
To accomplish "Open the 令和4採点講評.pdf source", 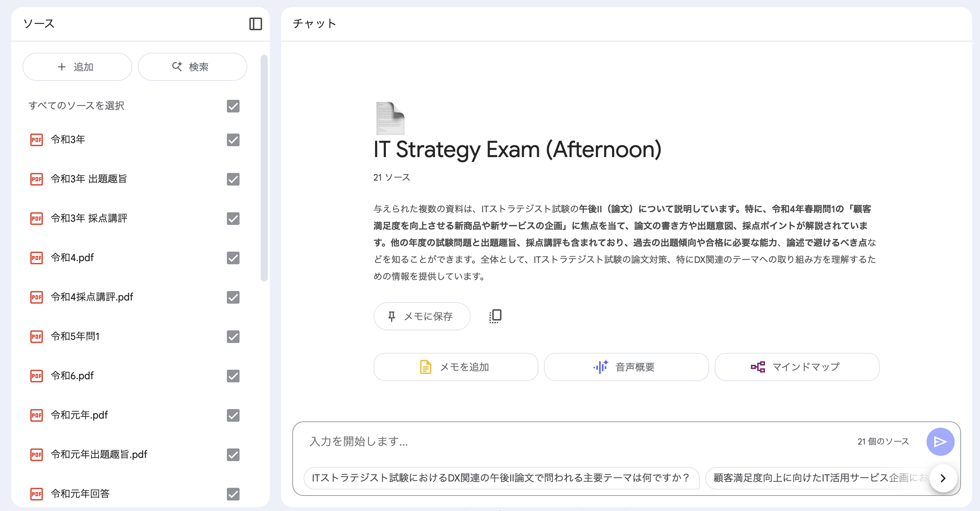I will coord(92,297).
